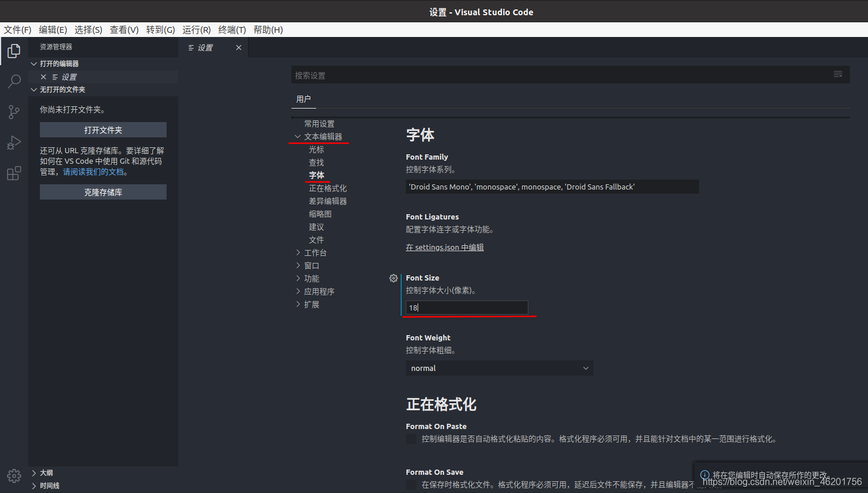Select 查找 under 文本编辑器
Screen dimensions: 868x493
point(317,163)
